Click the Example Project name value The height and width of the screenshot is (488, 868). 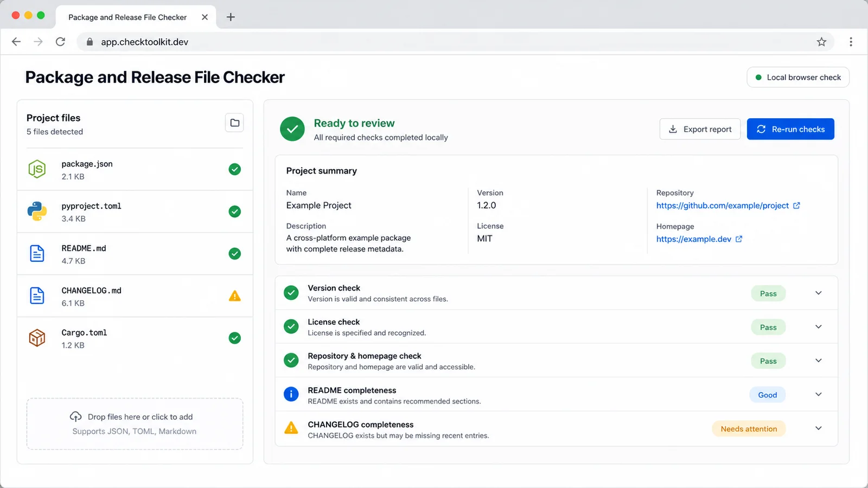(319, 206)
